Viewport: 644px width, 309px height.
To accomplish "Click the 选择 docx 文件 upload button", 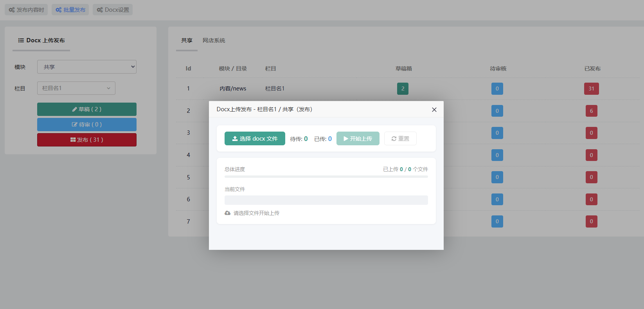I will [x=255, y=139].
